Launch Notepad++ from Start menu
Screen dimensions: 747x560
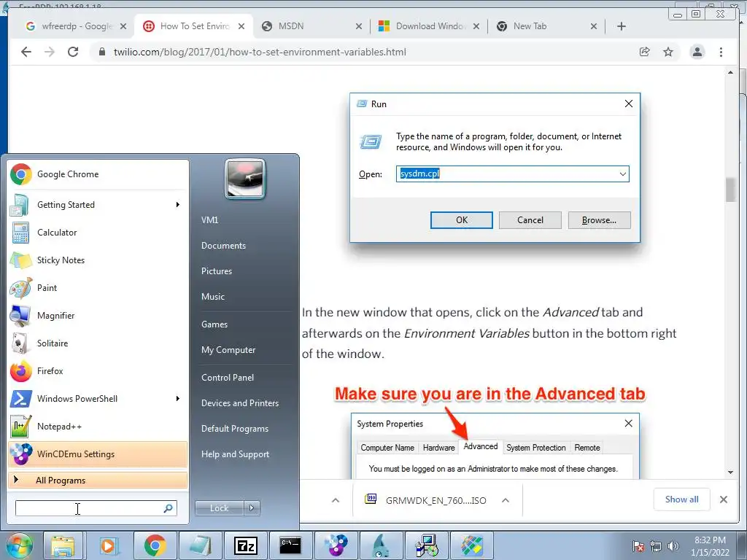[x=98, y=426]
